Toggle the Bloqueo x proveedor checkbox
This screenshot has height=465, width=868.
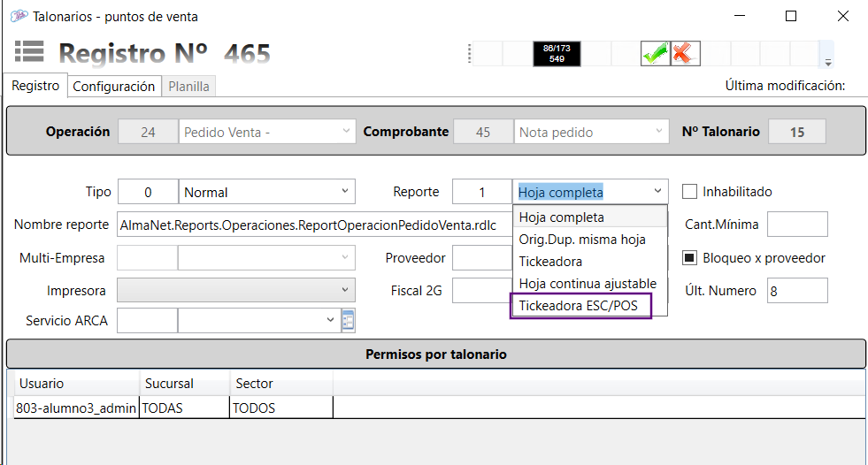pos(690,258)
